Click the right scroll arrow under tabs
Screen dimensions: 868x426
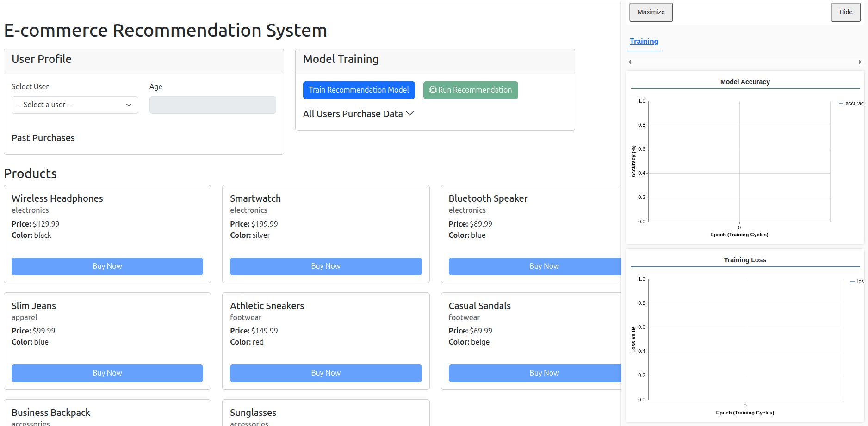point(860,62)
